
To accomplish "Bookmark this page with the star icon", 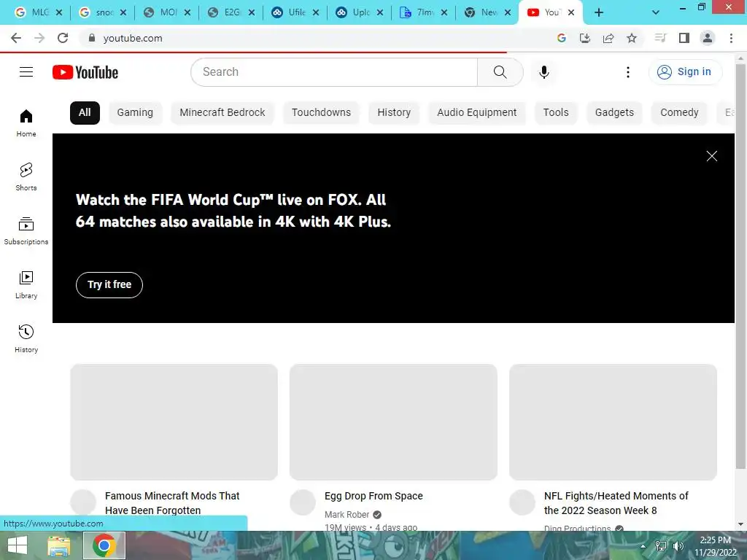I will pos(632,38).
